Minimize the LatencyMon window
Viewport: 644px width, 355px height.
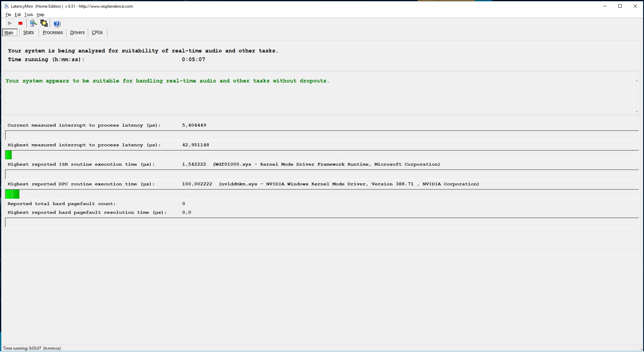[605, 6]
